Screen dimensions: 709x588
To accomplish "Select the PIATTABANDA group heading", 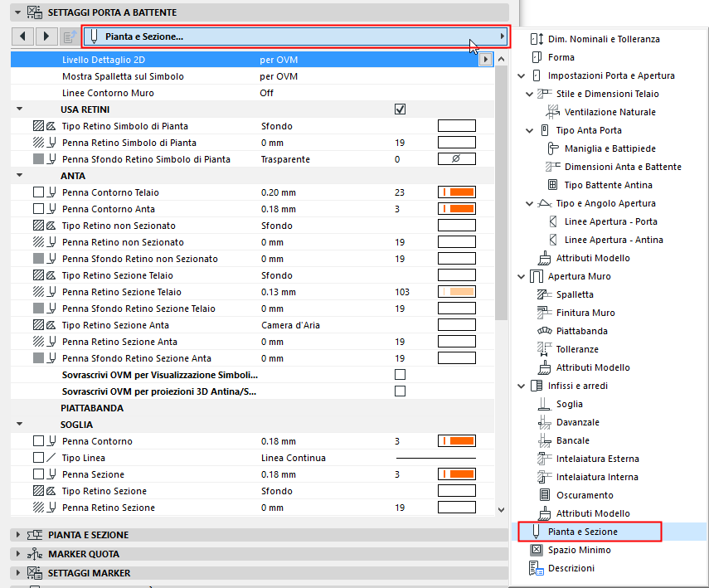I will [92, 408].
